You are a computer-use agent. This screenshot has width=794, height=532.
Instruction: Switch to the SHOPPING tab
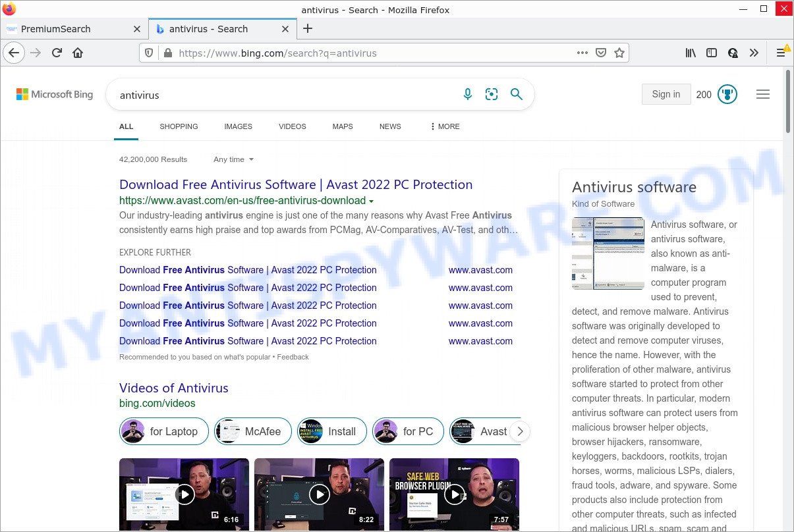point(179,126)
